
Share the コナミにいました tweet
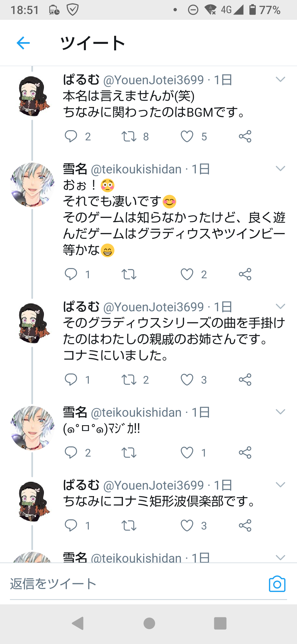coord(245,380)
